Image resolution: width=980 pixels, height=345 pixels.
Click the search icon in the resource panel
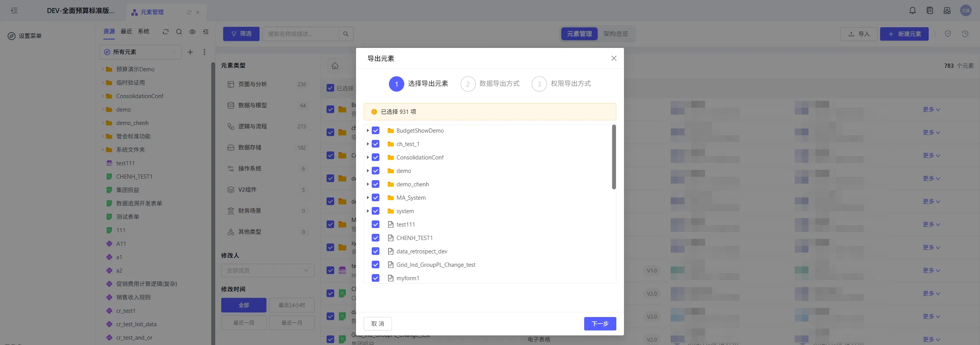pos(179,32)
